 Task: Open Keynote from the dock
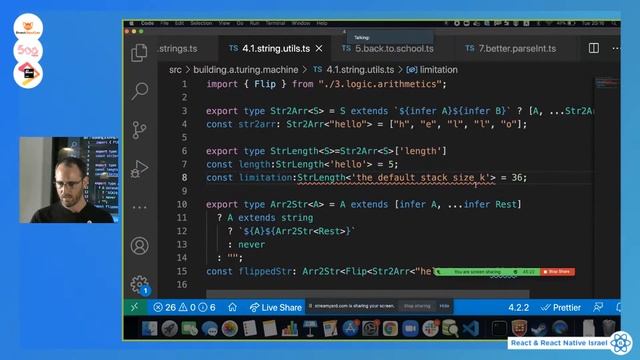click(x=310, y=329)
